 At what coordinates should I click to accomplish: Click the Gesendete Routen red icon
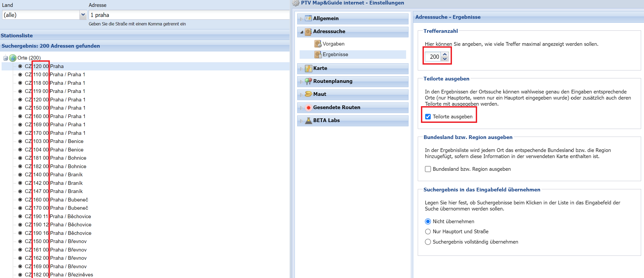(x=308, y=107)
